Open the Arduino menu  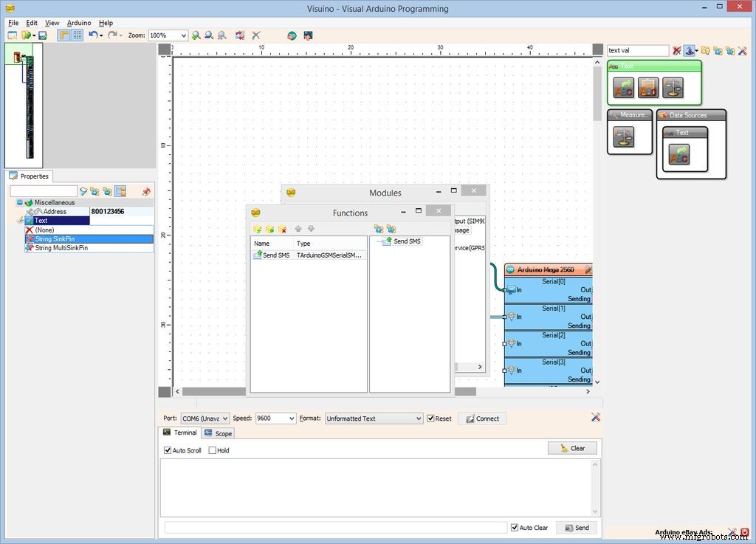79,23
